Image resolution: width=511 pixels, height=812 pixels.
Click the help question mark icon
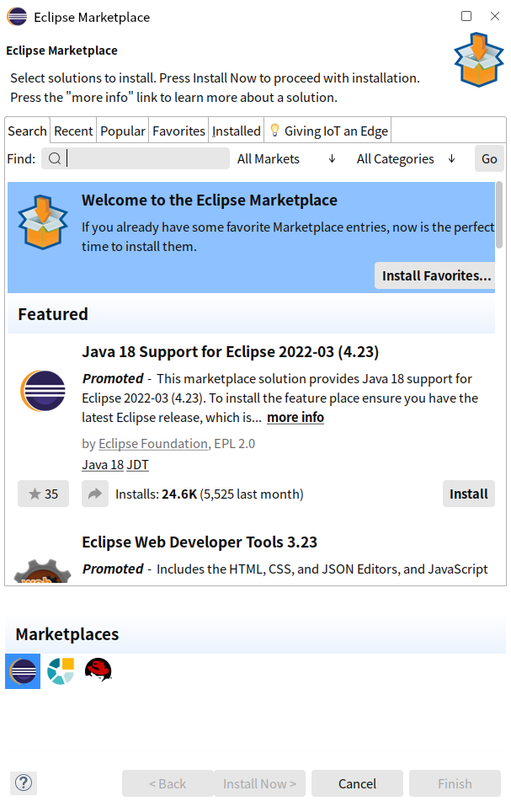coord(24,783)
